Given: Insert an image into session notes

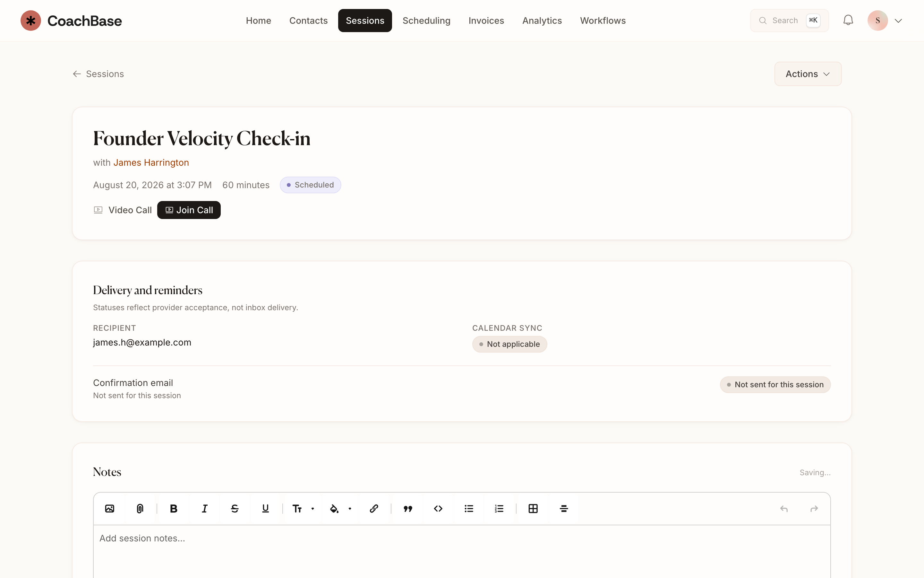Looking at the screenshot, I should coord(110,508).
